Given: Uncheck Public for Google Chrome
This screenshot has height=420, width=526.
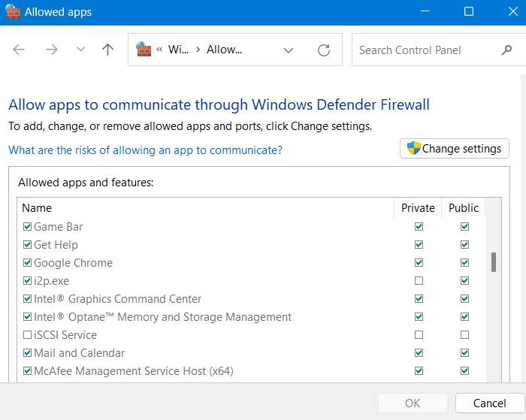Looking at the screenshot, I should 464,263.
